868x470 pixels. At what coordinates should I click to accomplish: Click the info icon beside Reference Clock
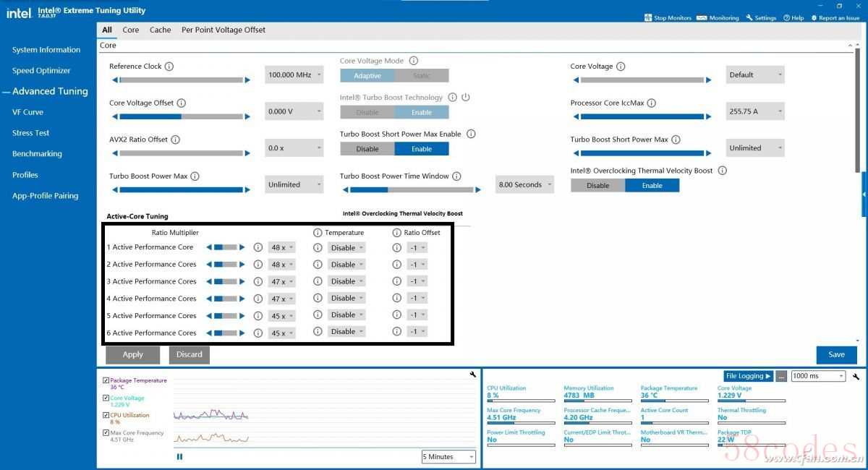tap(169, 67)
